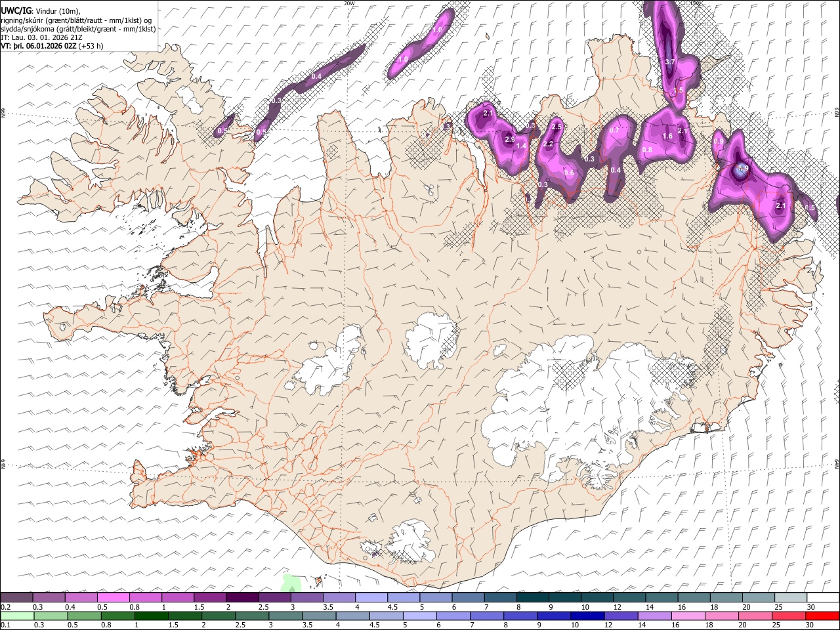Click the navy 10 rain-scale swatch

587,616
